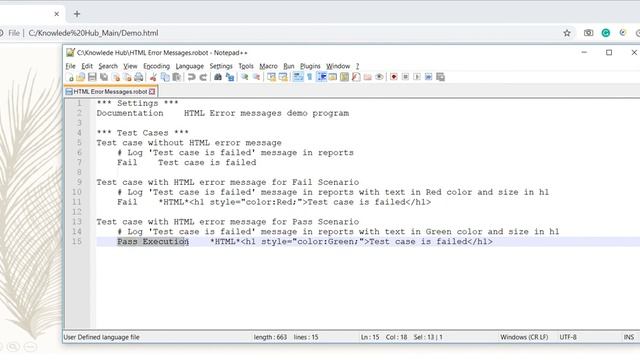Screen dimensions: 640x360
Task: Click line number 11 in the margin
Action: (78, 202)
